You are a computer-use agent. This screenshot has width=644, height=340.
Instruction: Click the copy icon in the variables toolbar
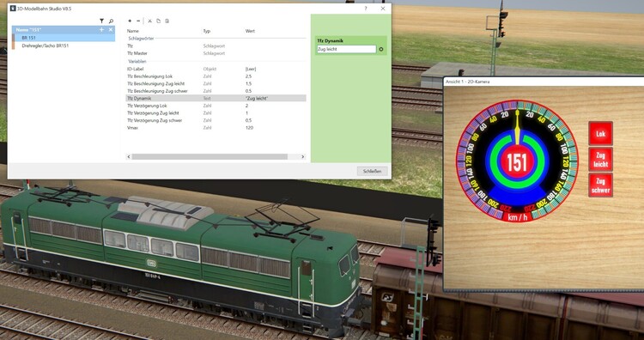(159, 21)
